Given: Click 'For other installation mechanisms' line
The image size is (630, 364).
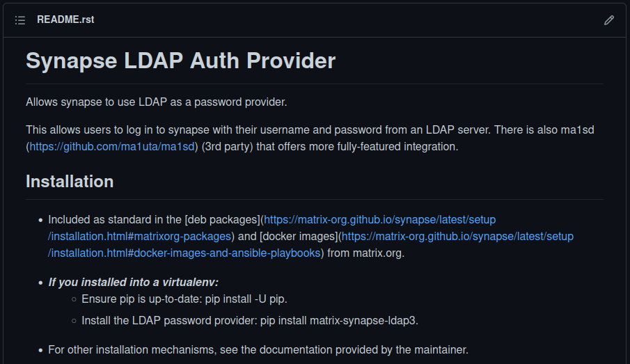Looking at the screenshot, I should pyautogui.click(x=258, y=350).
